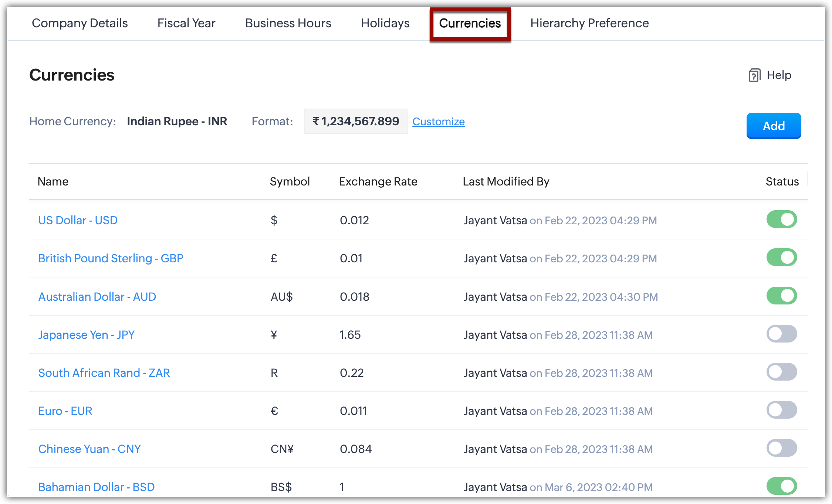
Task: Open US Dollar - USD currency link
Action: [78, 220]
